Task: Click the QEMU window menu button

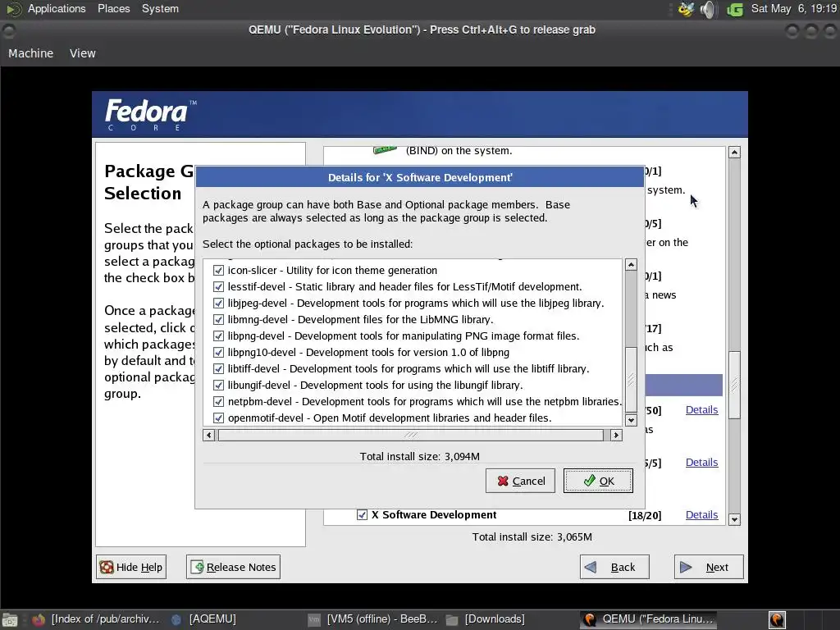Action: (9, 31)
